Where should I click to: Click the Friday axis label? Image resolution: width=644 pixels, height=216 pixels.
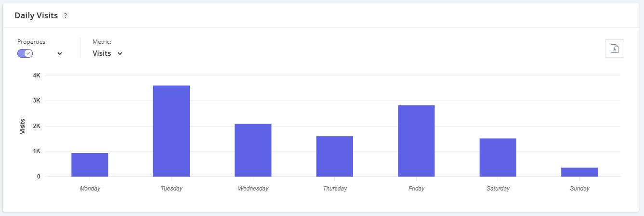point(417,189)
